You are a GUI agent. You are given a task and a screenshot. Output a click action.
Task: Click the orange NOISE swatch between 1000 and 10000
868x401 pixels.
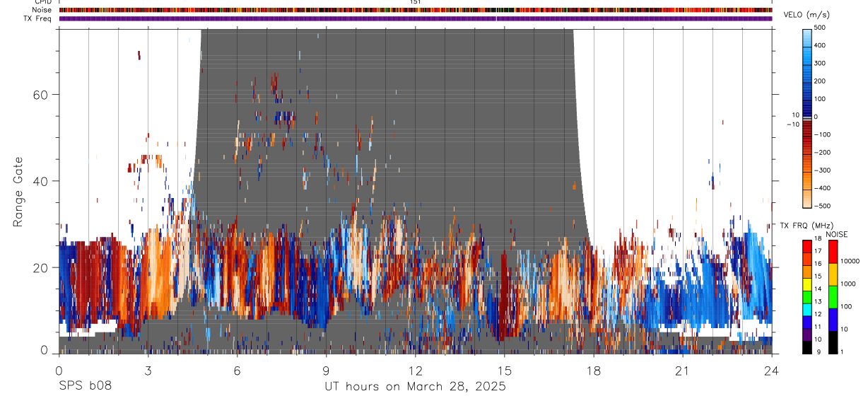coord(833,274)
